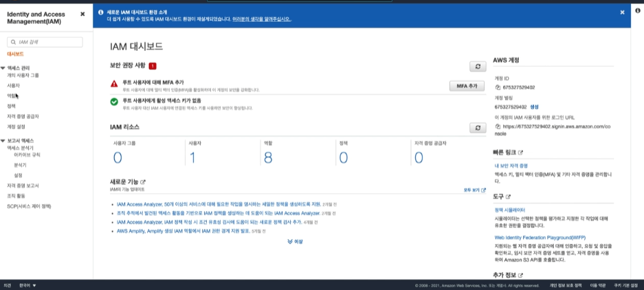Collapse the 액세스 관리 section
Image resolution: width=644 pixels, height=290 pixels.
pyautogui.click(x=3, y=68)
